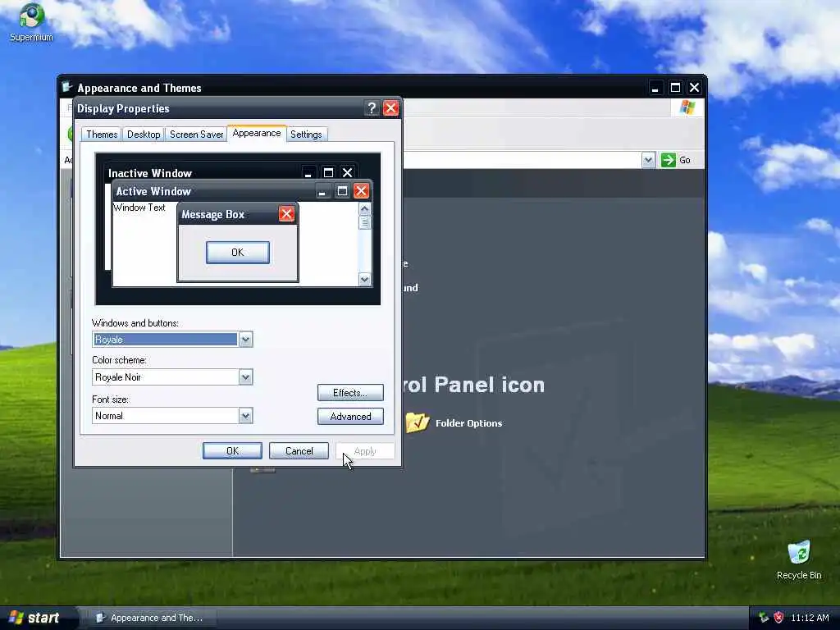Click the network connection tray icon

point(764,618)
